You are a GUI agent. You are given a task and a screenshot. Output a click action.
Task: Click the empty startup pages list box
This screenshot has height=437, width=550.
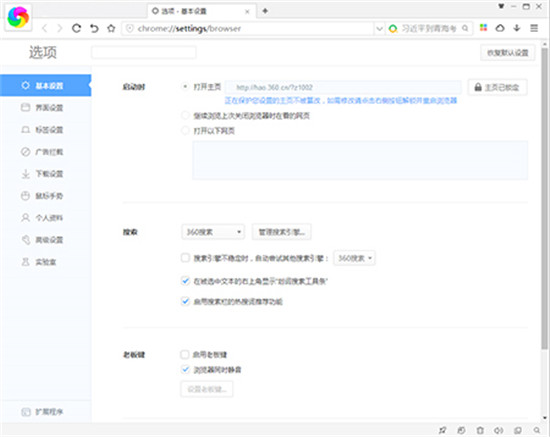pos(360,160)
